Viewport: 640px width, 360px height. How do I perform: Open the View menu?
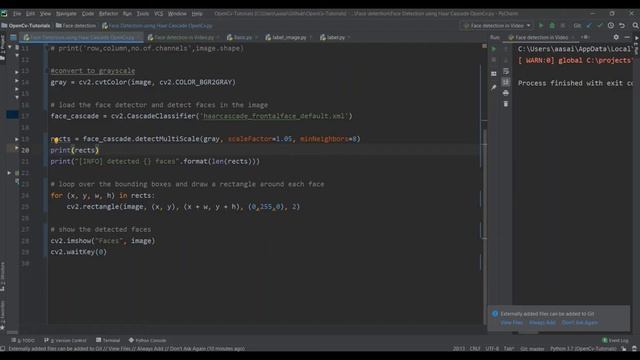pyautogui.click(x=45, y=13)
